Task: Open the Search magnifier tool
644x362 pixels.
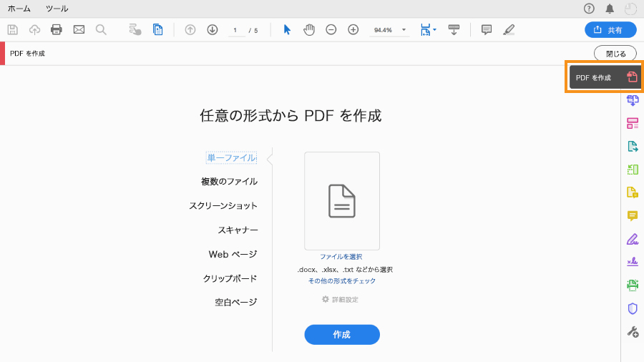Action: click(101, 29)
